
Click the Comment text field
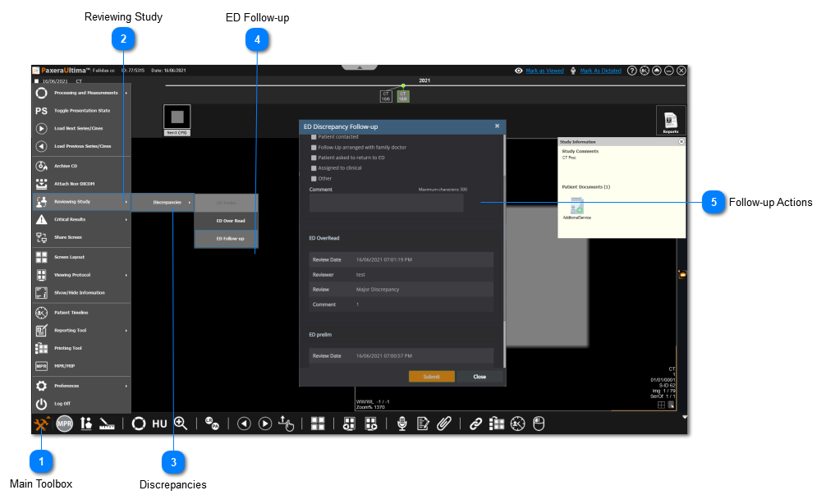tap(386, 203)
